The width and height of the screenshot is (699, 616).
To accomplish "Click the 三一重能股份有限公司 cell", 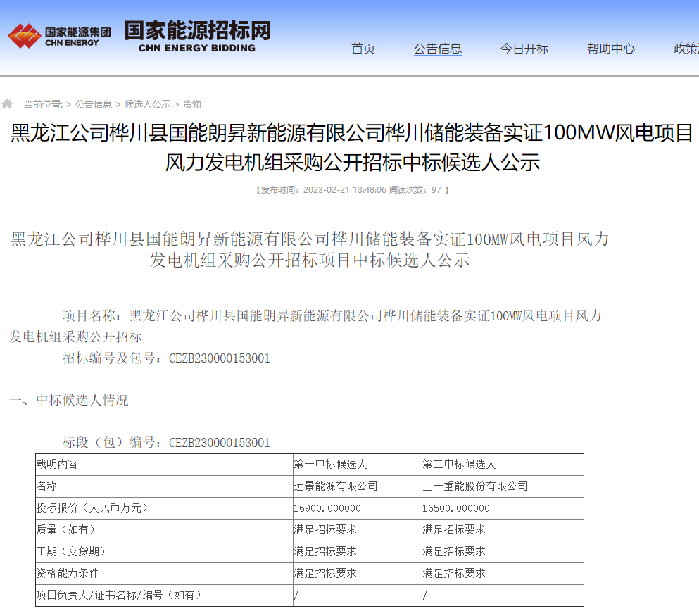I will click(503, 486).
